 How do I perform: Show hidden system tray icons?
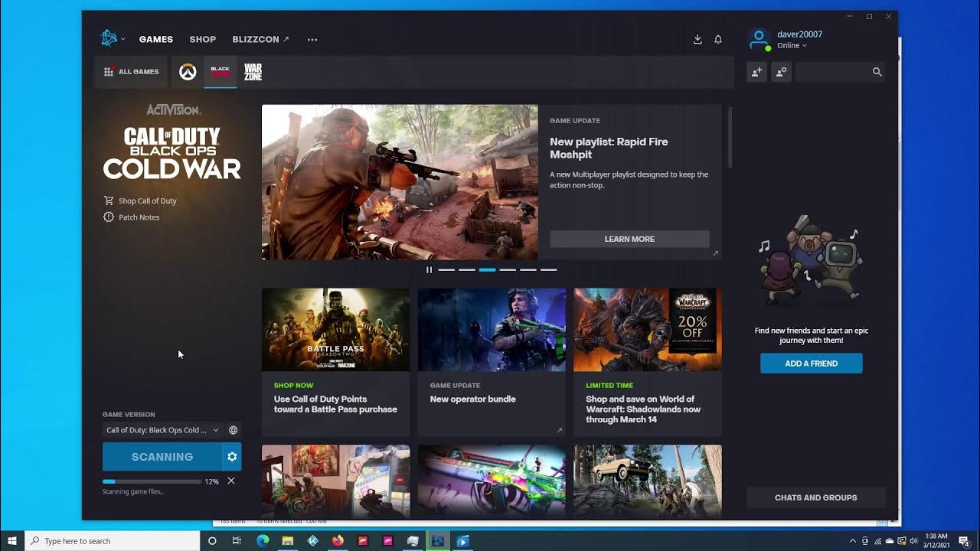[x=852, y=541]
